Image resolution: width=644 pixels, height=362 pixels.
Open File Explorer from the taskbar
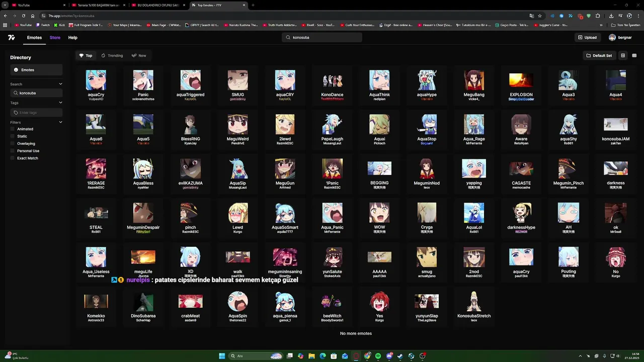[311, 356]
